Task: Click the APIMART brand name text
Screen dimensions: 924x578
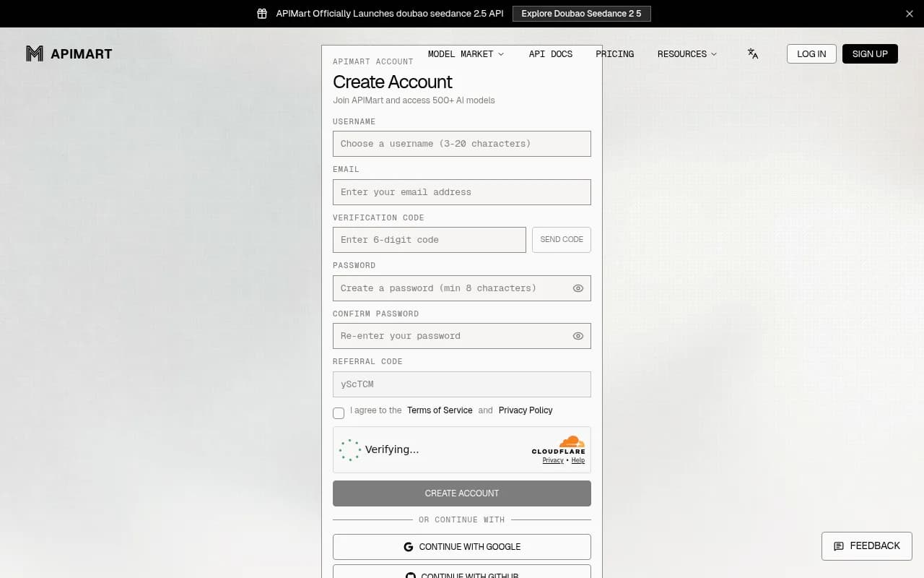Action: coord(82,53)
